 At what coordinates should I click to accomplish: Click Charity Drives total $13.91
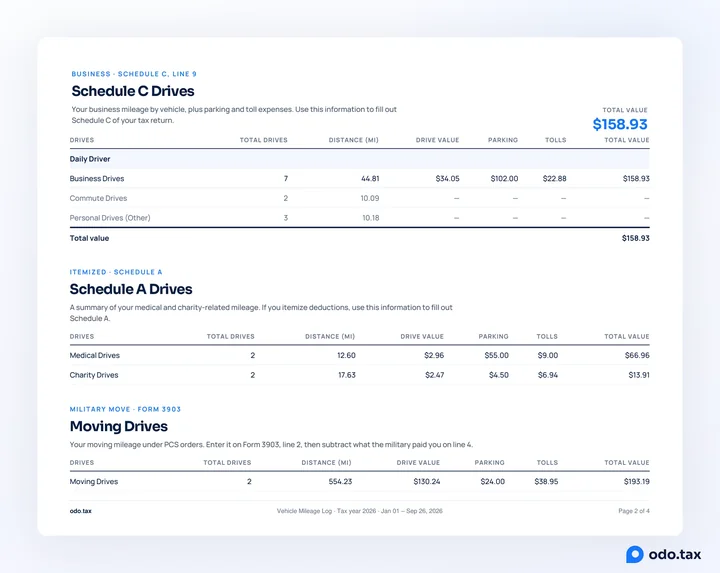click(639, 375)
